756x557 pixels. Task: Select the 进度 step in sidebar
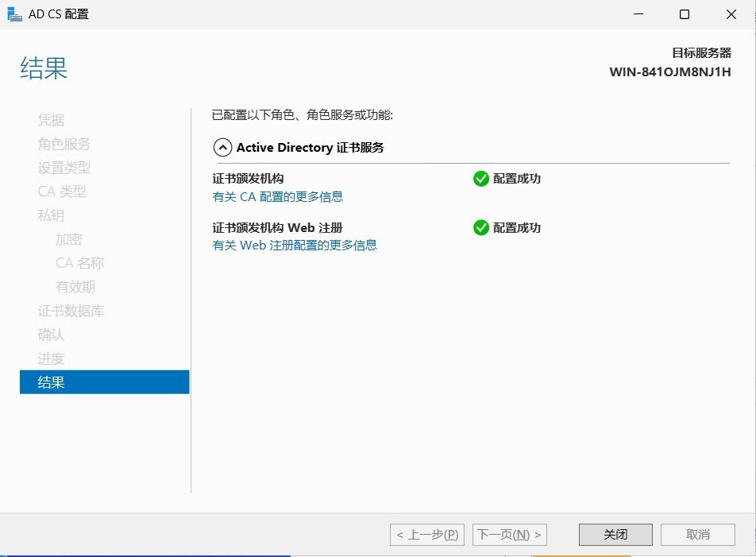pyautogui.click(x=51, y=358)
